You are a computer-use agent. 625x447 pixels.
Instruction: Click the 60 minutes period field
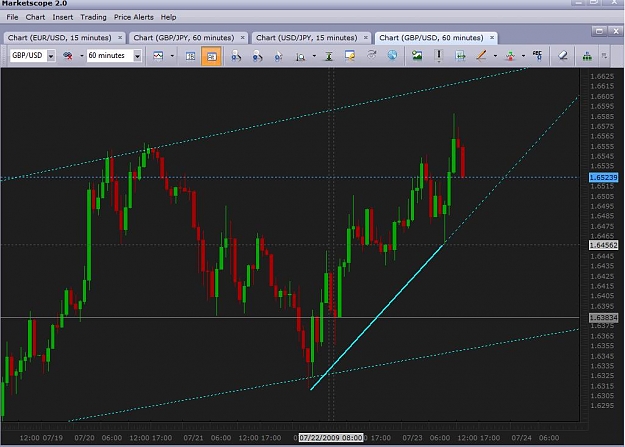(110, 55)
